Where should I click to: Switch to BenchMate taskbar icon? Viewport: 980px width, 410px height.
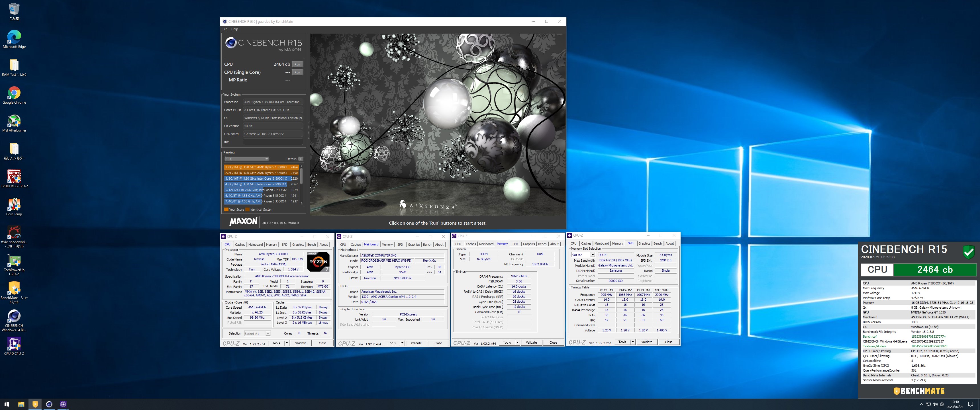[35, 404]
